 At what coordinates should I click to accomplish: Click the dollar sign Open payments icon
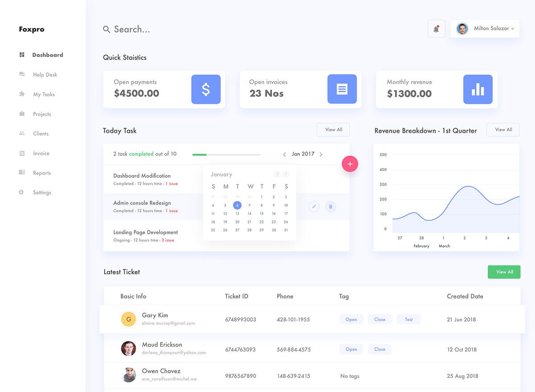point(206,89)
